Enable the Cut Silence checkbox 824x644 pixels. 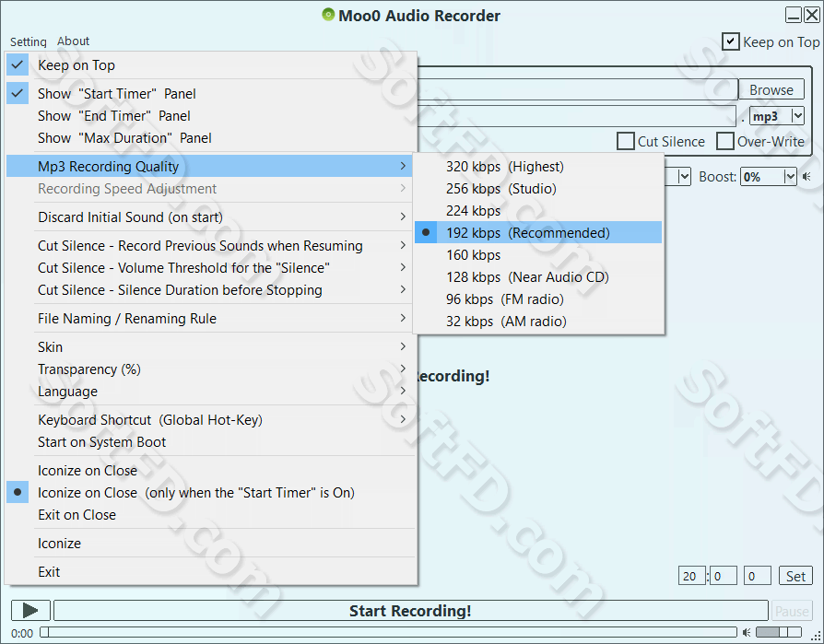[x=625, y=141]
